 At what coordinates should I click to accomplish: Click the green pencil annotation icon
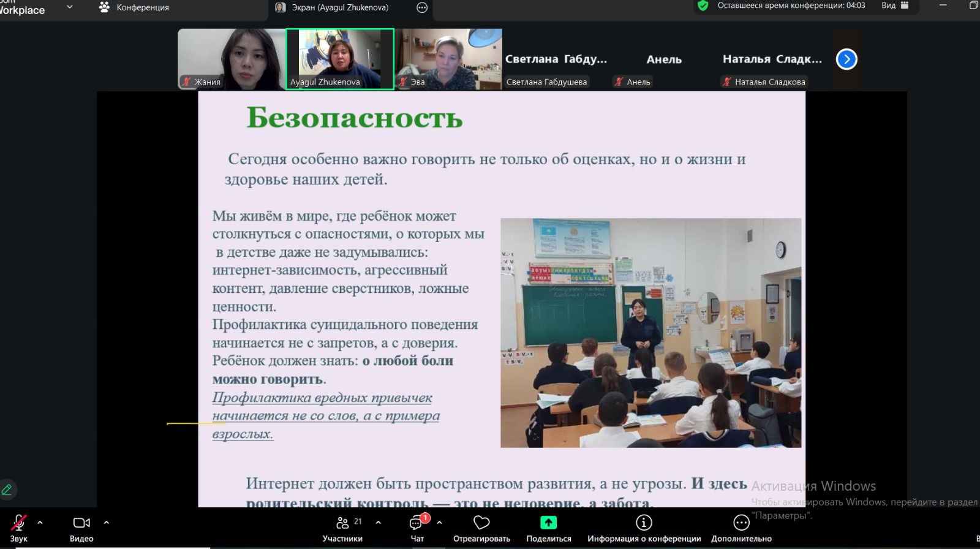(7, 490)
